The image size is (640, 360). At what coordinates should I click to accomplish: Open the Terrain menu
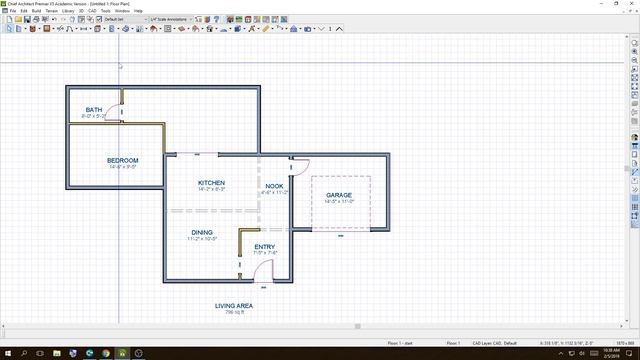51,11
